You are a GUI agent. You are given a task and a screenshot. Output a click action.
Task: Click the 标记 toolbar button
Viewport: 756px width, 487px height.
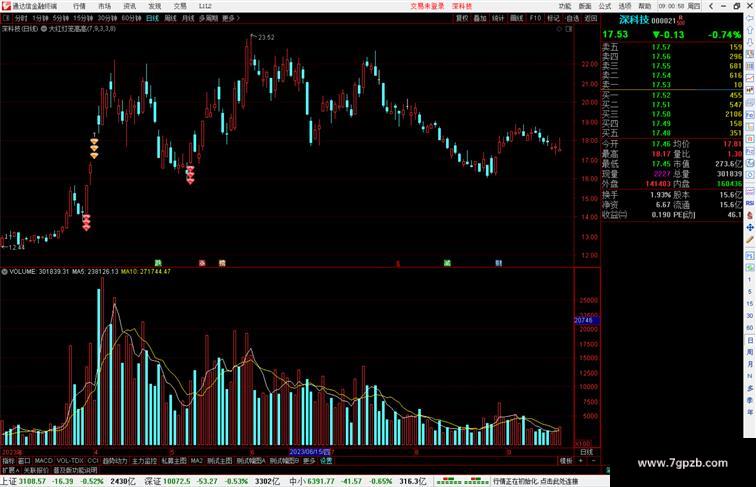point(553,18)
